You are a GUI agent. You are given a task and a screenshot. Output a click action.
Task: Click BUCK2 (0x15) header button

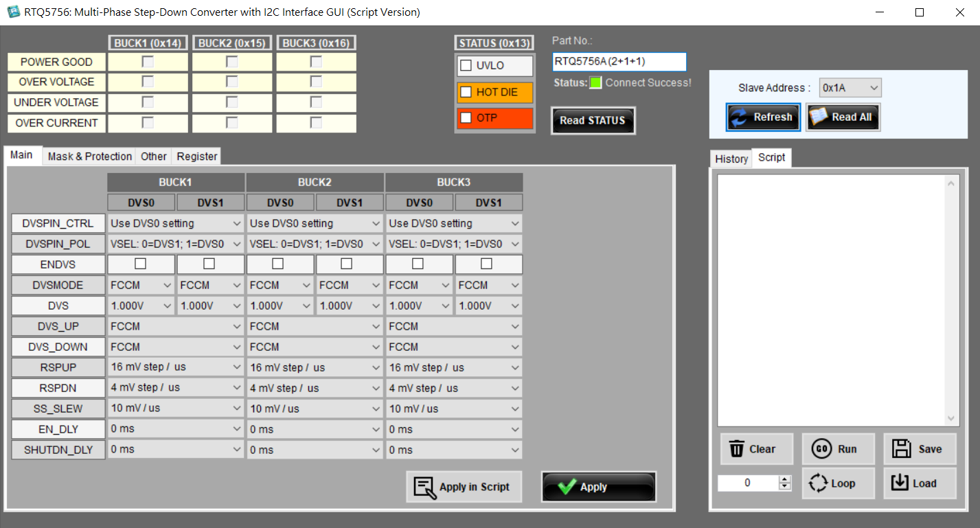(232, 43)
